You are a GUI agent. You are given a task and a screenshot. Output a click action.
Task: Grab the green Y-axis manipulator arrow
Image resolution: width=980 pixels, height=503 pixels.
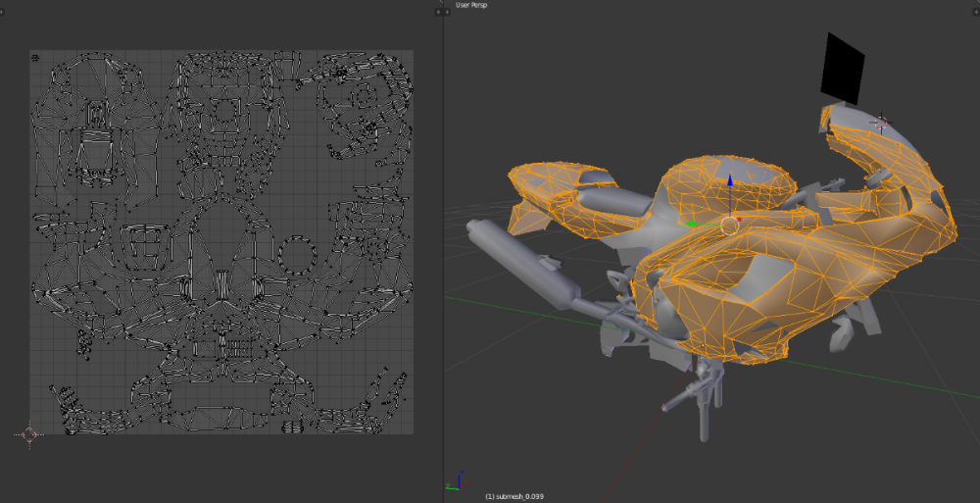pos(691,225)
